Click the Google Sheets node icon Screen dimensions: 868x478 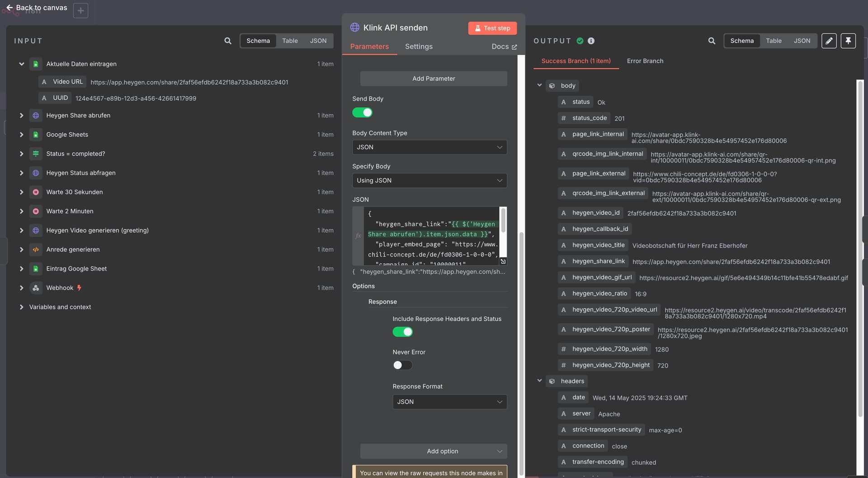point(36,135)
